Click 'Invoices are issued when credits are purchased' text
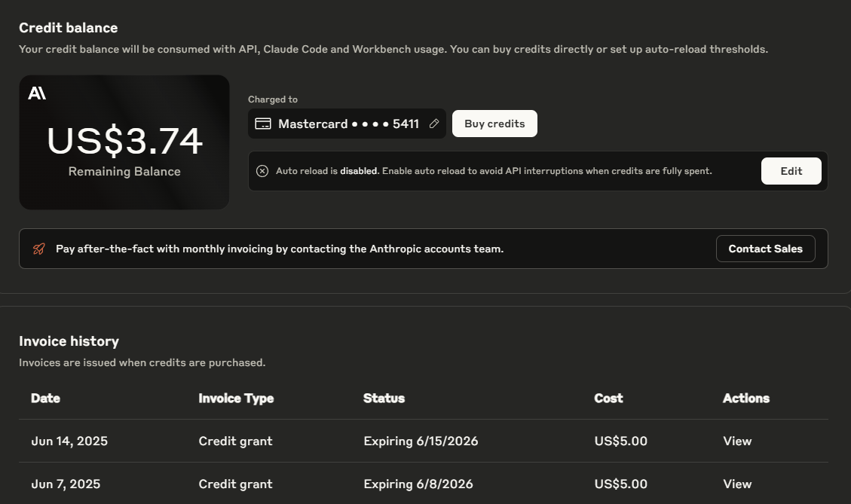This screenshot has height=504, width=851. [x=142, y=362]
